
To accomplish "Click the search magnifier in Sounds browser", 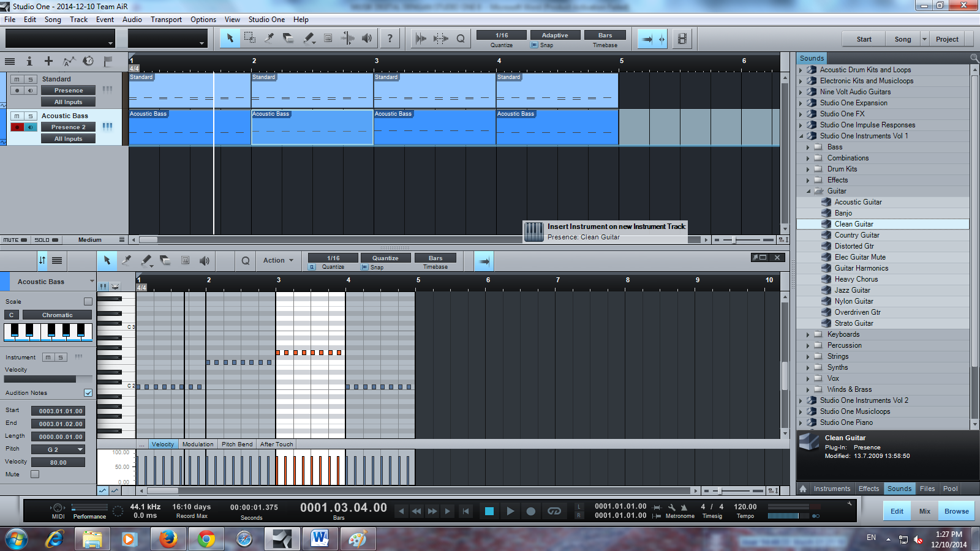I will [974, 58].
